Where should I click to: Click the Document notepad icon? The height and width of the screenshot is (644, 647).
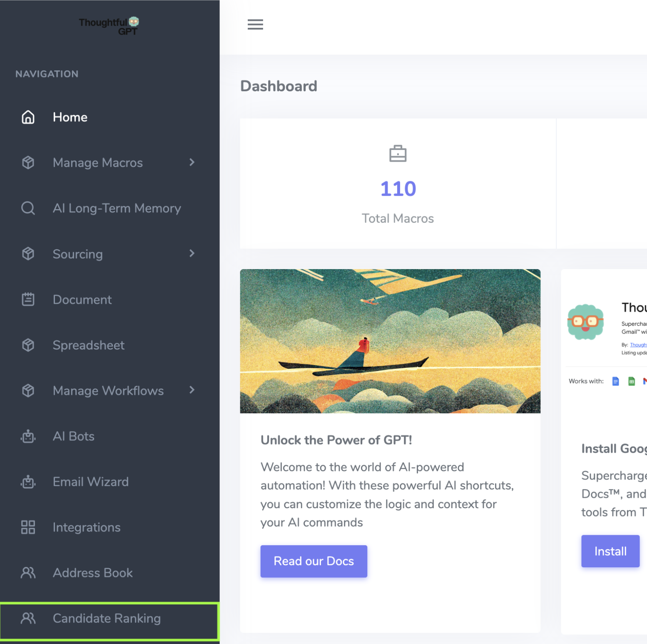(x=28, y=299)
